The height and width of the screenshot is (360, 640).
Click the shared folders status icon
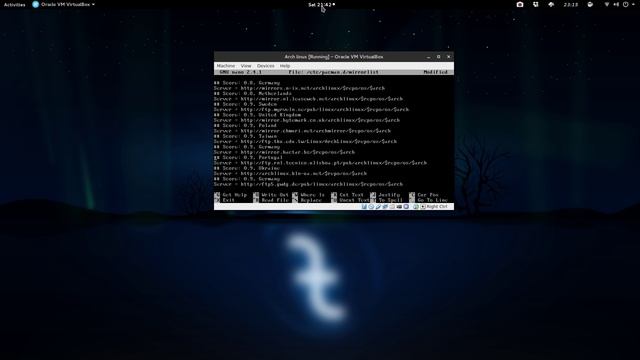click(392, 207)
